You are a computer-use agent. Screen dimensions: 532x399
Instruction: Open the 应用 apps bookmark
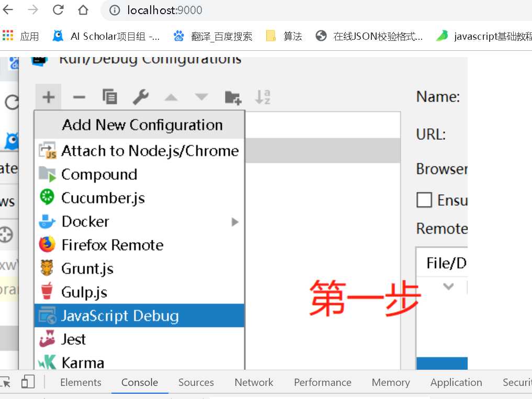pyautogui.click(x=21, y=36)
